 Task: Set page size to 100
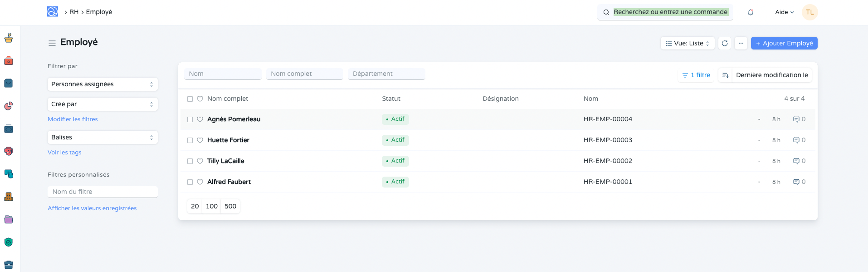click(211, 206)
